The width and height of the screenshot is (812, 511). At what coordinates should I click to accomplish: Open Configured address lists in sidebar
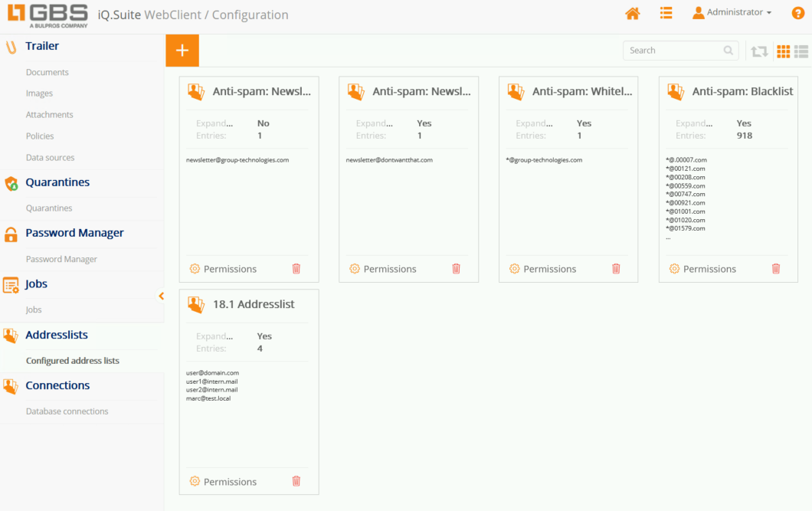click(x=73, y=361)
